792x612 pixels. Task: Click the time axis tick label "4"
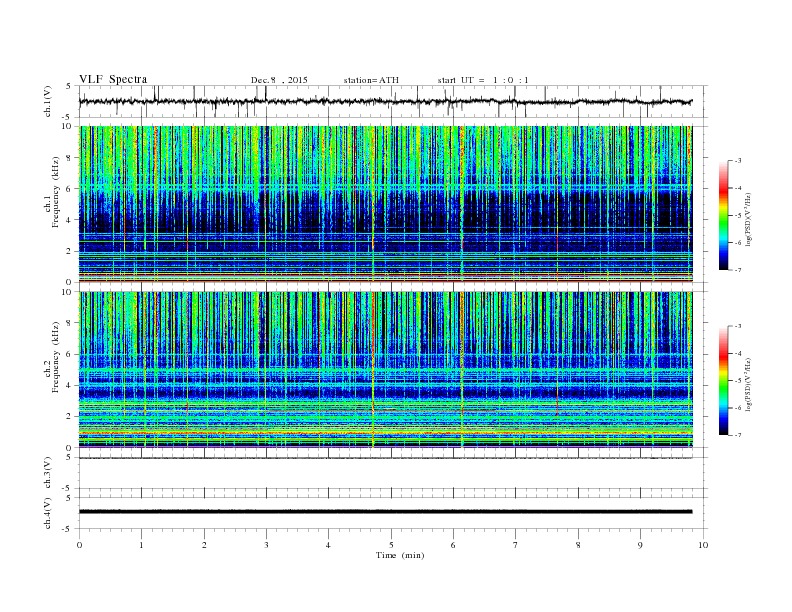point(328,545)
